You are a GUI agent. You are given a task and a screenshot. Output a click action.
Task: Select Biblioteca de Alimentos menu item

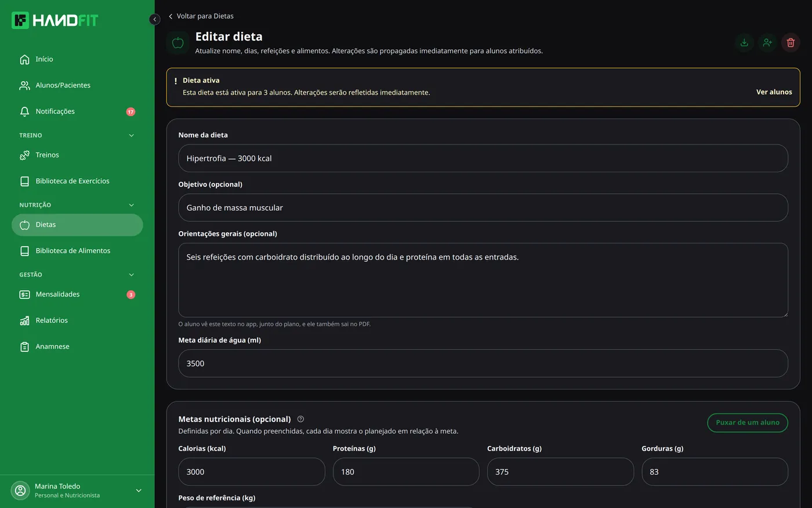pyautogui.click(x=77, y=251)
